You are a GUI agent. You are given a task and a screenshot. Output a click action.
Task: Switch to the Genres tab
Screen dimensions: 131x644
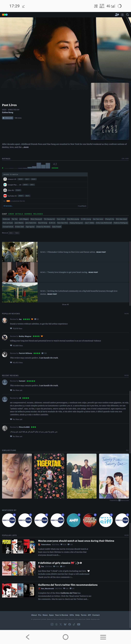[28, 214]
